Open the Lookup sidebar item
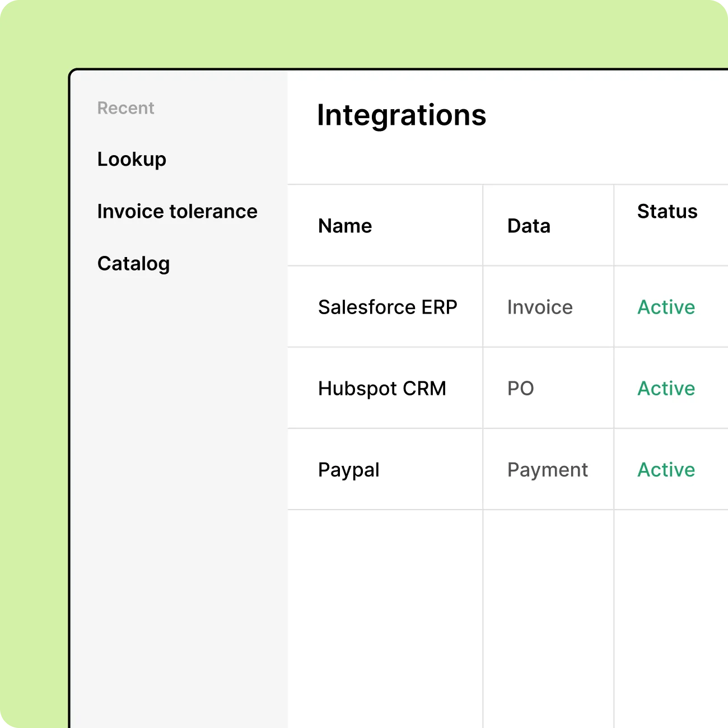 point(132,160)
